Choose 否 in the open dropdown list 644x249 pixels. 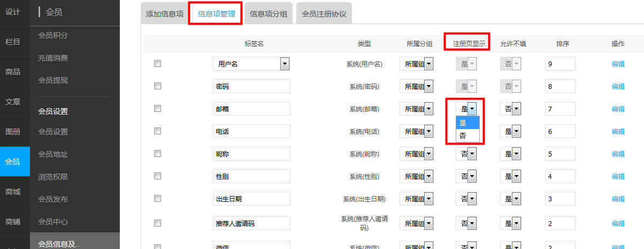click(x=468, y=136)
